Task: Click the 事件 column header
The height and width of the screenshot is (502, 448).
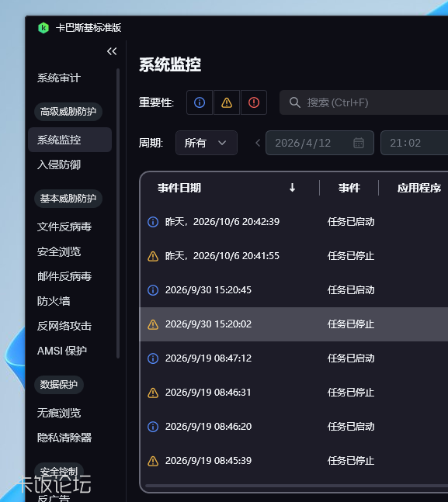Action: pos(349,188)
